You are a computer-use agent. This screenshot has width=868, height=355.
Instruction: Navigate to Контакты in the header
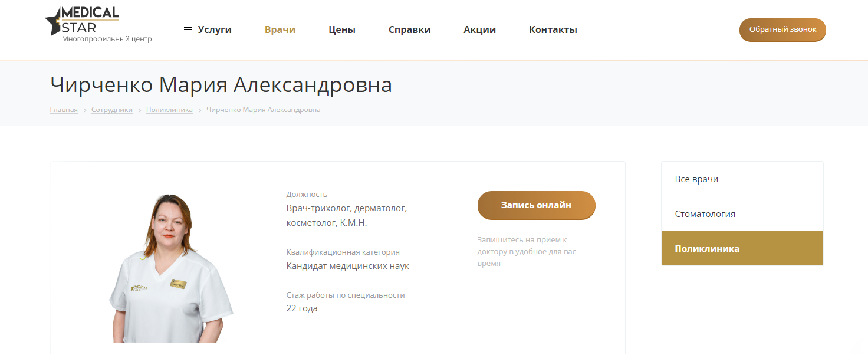553,30
